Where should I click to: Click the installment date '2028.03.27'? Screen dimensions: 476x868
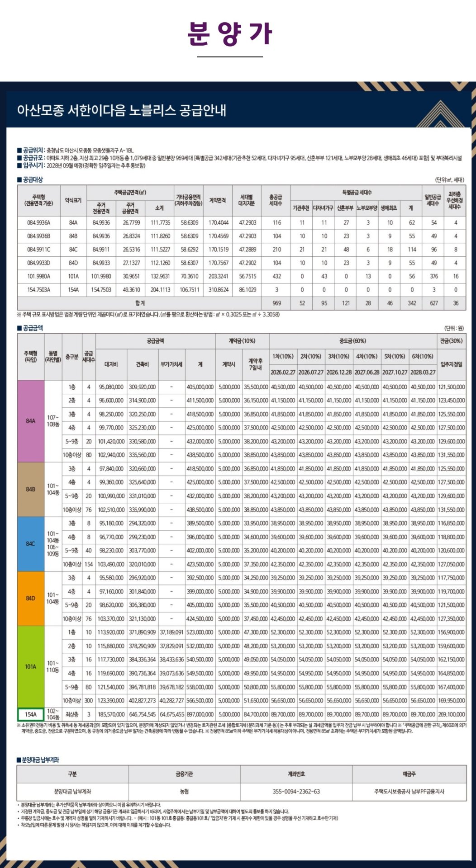click(x=423, y=373)
